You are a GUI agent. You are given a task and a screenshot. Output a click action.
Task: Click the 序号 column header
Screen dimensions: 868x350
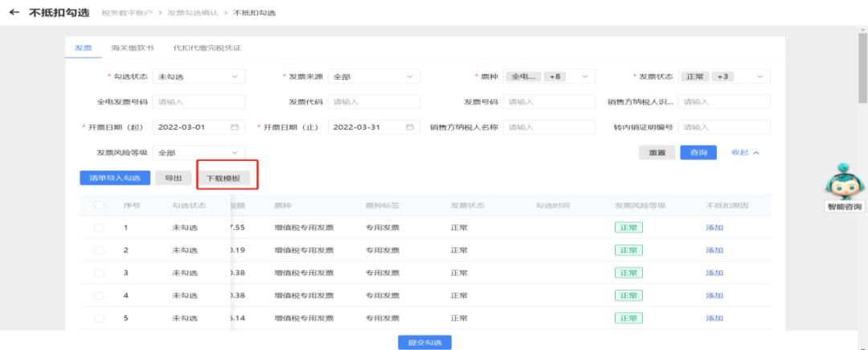pyautogui.click(x=131, y=205)
